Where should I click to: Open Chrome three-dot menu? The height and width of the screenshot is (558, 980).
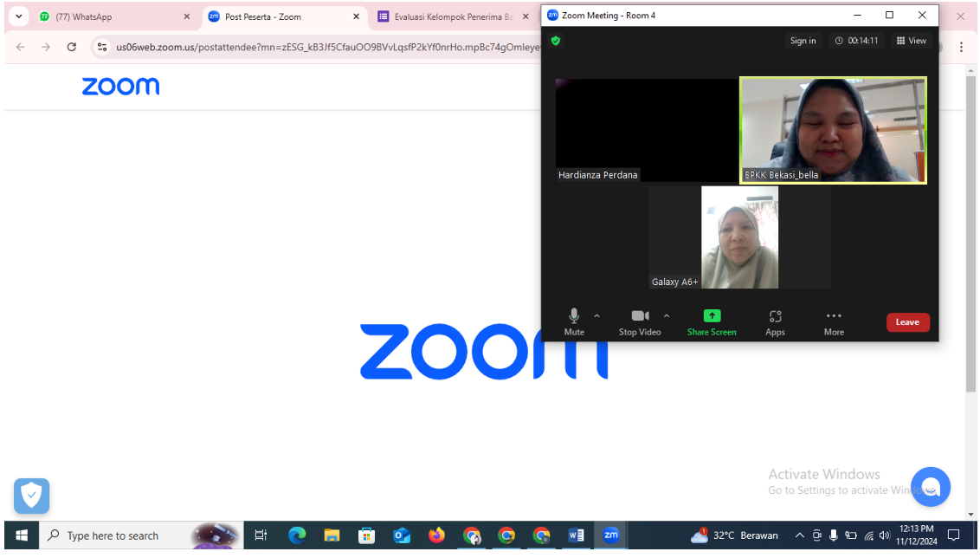pyautogui.click(x=961, y=47)
